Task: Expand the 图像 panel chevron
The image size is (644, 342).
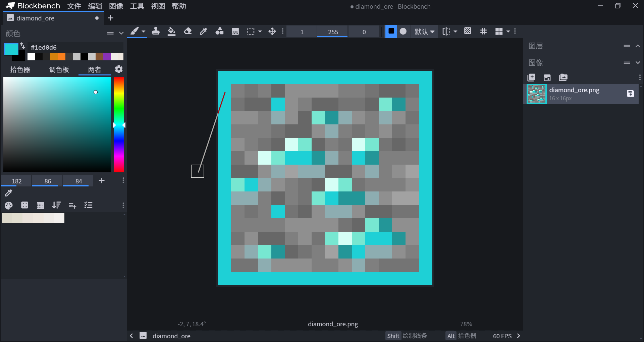Action: point(638,63)
